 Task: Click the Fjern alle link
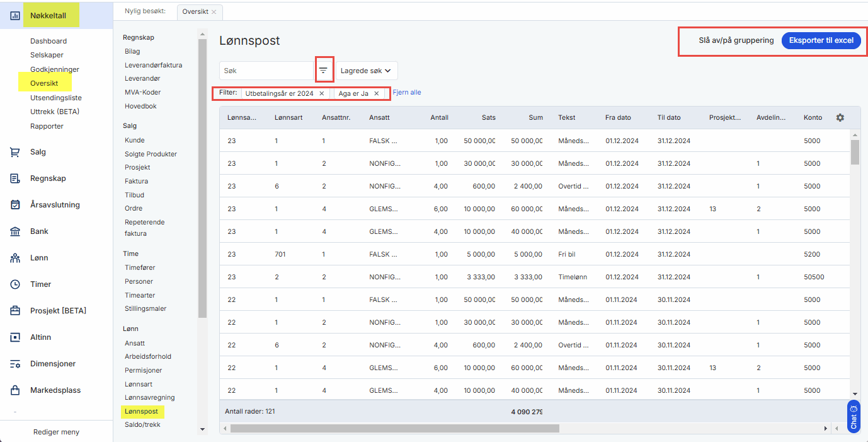point(407,93)
